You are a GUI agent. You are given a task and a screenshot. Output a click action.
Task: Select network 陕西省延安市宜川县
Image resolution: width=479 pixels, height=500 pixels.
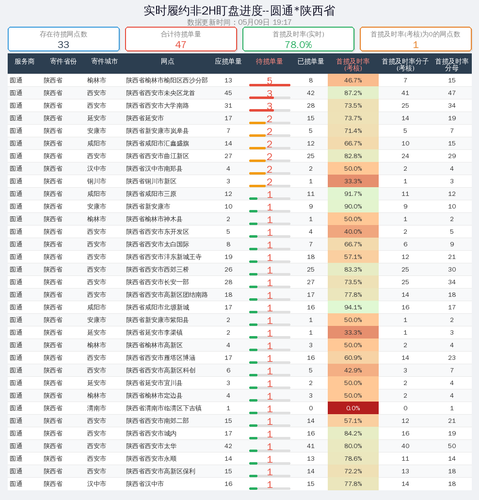coord(154,383)
